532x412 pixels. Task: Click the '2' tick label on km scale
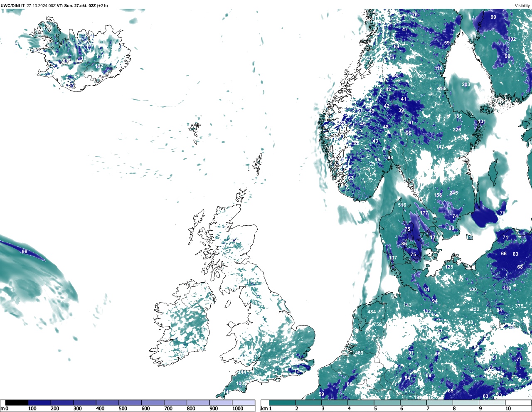(x=297, y=409)
